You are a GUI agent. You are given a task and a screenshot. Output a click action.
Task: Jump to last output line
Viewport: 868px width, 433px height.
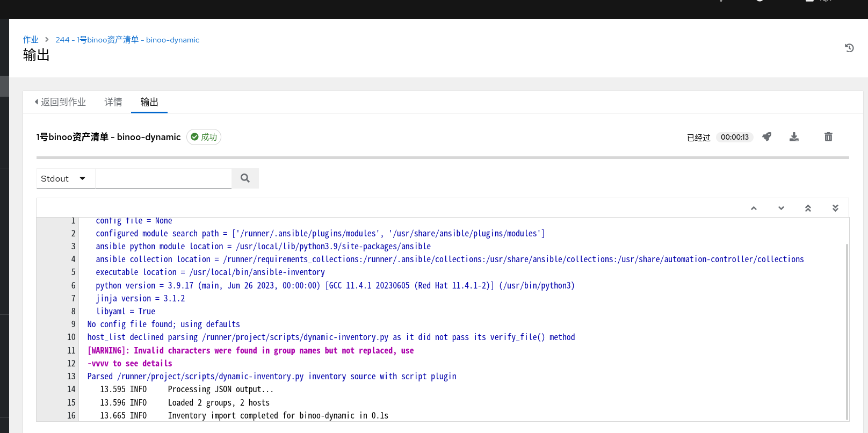pos(835,208)
